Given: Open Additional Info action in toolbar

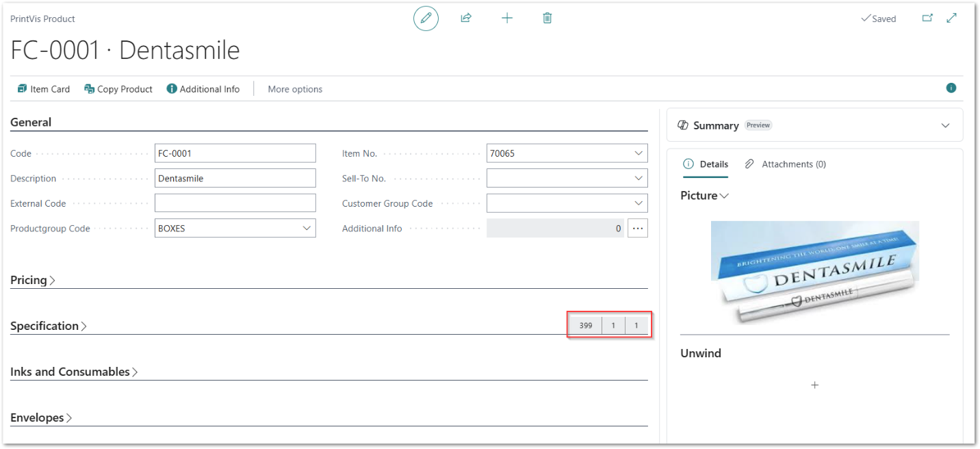Looking at the screenshot, I should coord(203,89).
